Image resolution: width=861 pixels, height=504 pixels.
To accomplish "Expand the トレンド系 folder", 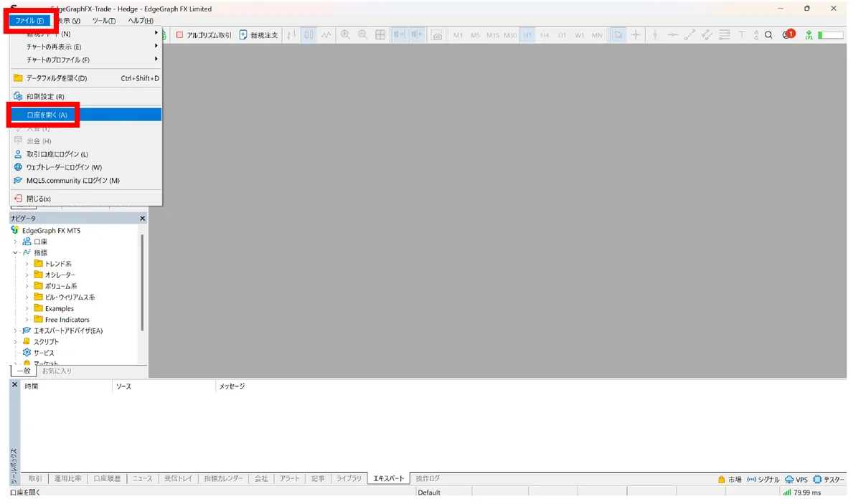I will click(x=27, y=264).
